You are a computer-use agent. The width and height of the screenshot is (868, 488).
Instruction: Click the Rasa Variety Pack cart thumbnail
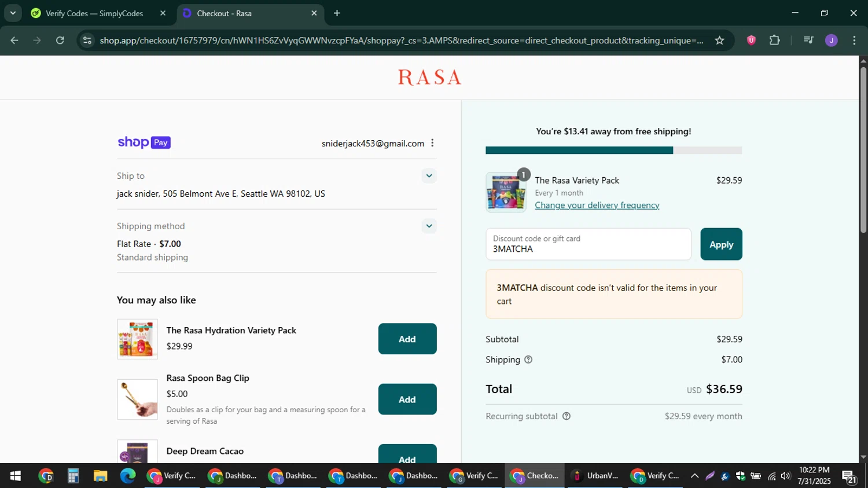506,192
